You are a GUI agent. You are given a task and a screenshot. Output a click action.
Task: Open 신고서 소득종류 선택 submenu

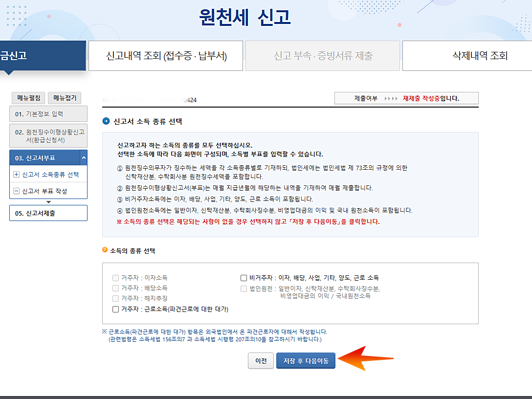point(50,175)
